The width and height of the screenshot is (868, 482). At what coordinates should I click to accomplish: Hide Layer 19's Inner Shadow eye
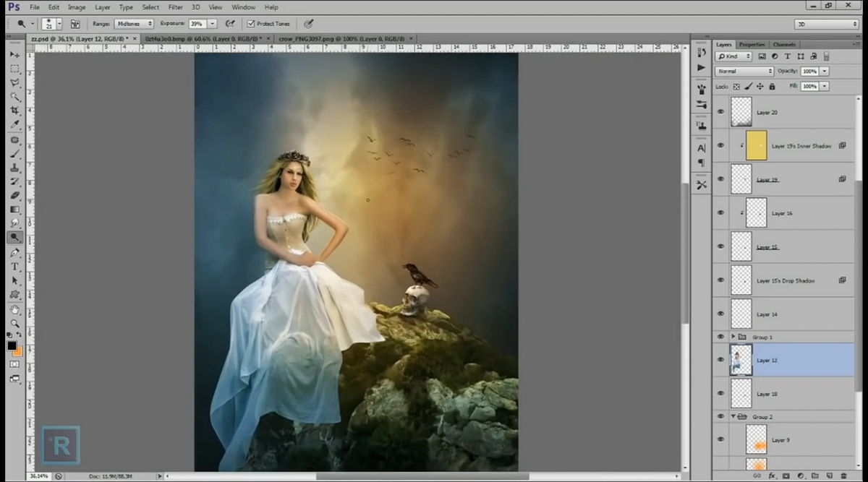tap(720, 145)
